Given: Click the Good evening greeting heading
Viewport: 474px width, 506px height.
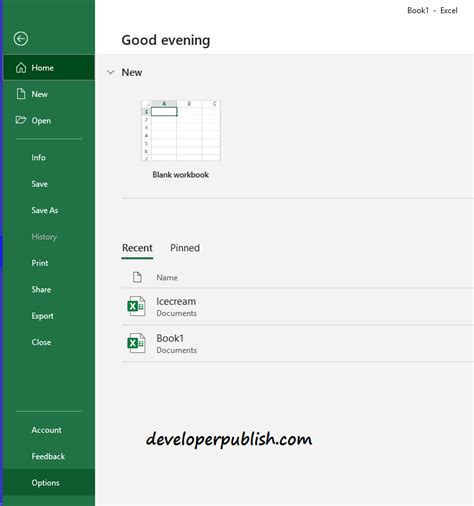Looking at the screenshot, I should tap(166, 40).
